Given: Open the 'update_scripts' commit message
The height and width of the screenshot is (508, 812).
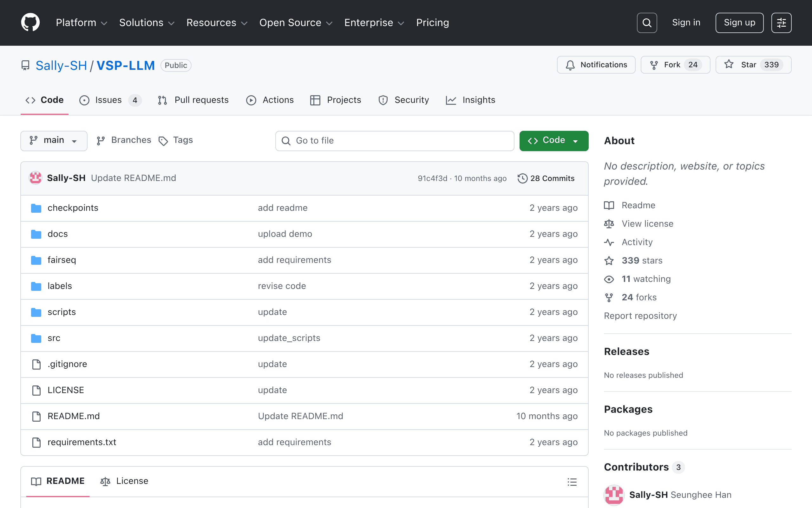Looking at the screenshot, I should [x=289, y=338].
